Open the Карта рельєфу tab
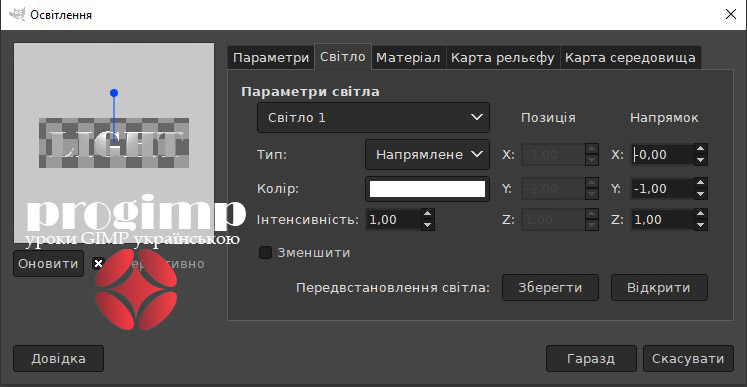 click(x=503, y=58)
